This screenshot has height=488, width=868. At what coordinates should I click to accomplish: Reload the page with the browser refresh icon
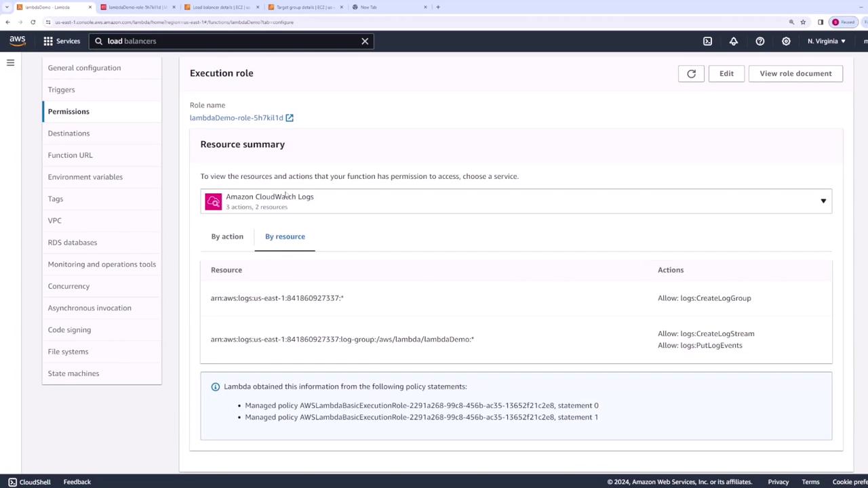click(x=33, y=22)
